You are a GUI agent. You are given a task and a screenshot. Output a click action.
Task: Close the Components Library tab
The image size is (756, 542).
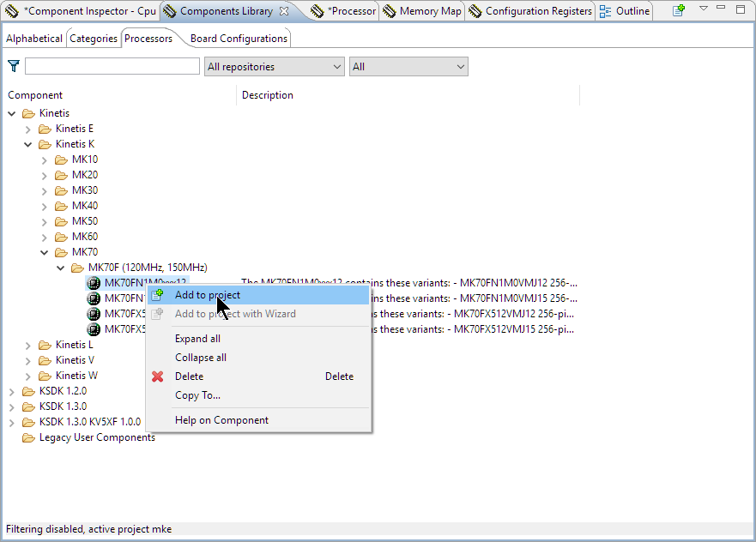[x=284, y=11]
